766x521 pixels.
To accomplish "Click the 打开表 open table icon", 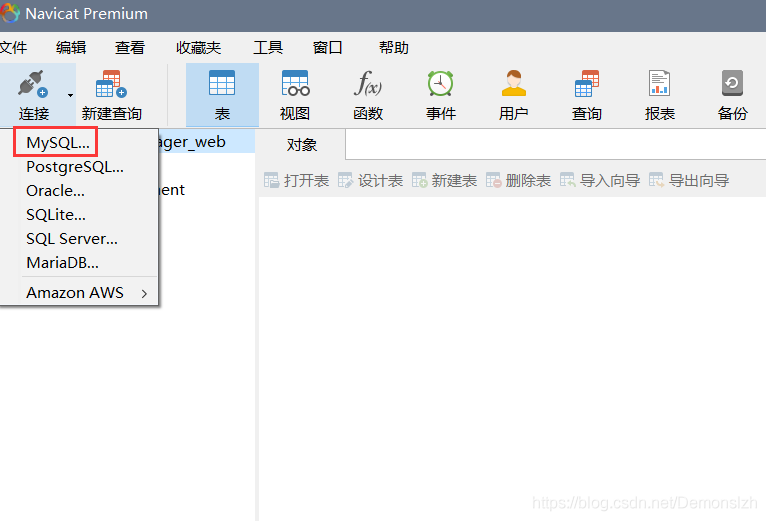I will click(271, 180).
